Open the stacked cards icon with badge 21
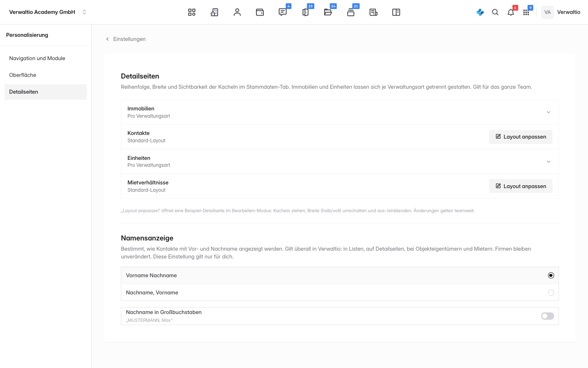The width and height of the screenshot is (588, 368). [x=351, y=12]
